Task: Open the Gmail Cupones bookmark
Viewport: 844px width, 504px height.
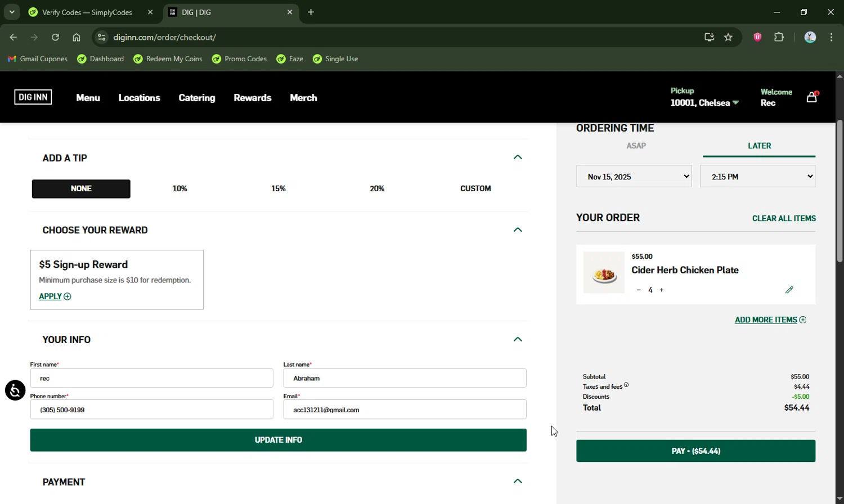Action: [37, 58]
